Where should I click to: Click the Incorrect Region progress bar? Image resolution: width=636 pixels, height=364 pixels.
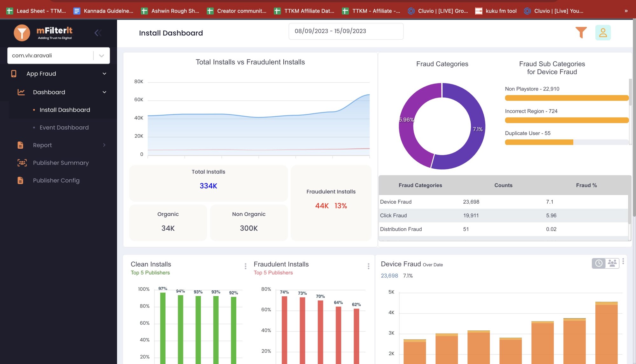click(567, 120)
